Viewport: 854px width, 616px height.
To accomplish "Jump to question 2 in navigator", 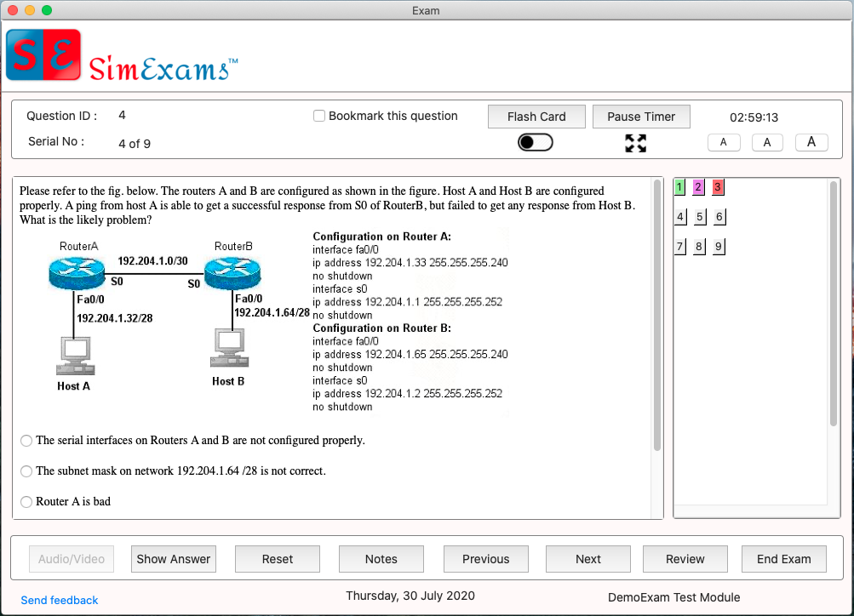I will (698, 187).
